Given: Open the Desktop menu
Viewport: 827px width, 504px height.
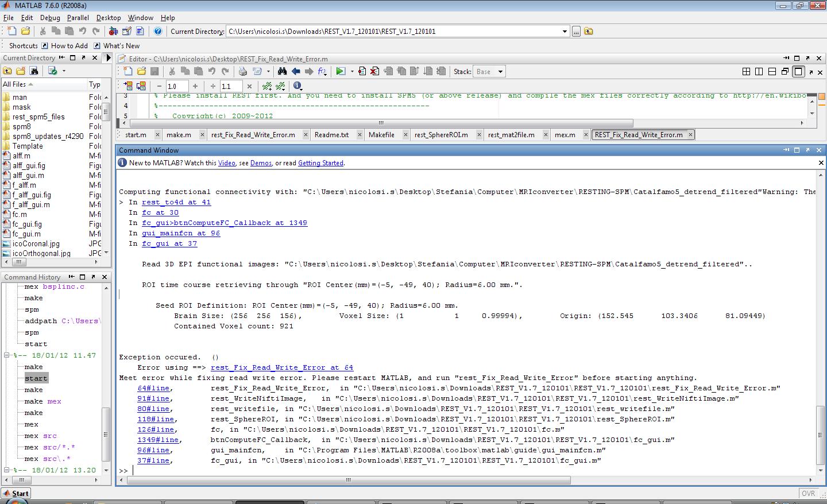Looking at the screenshot, I should point(109,18).
